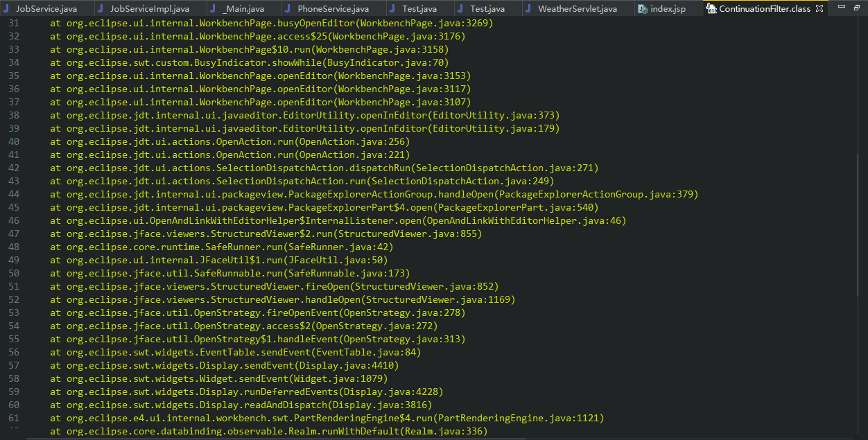The width and height of the screenshot is (868, 440).
Task: Click the BusyIndicator.showWhile line
Action: (x=250, y=62)
